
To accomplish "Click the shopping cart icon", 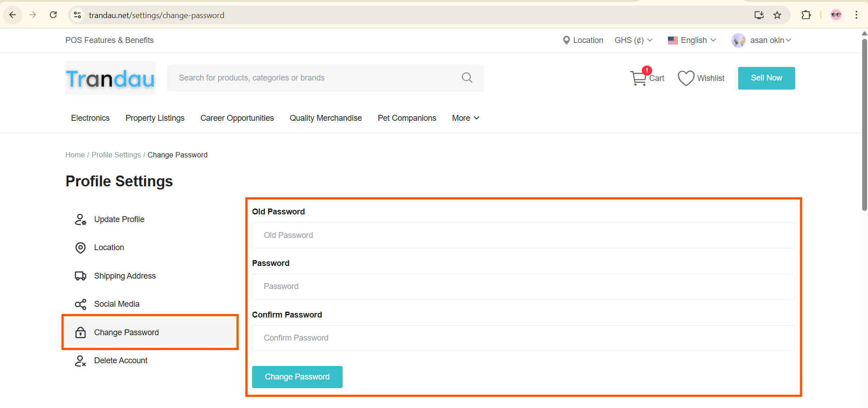I will 639,78.
